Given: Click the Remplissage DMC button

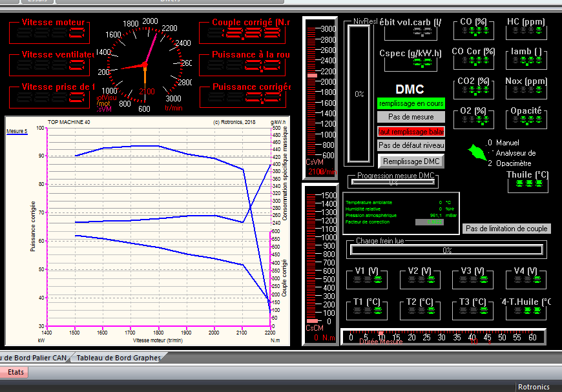Looking at the screenshot, I should tap(411, 161).
